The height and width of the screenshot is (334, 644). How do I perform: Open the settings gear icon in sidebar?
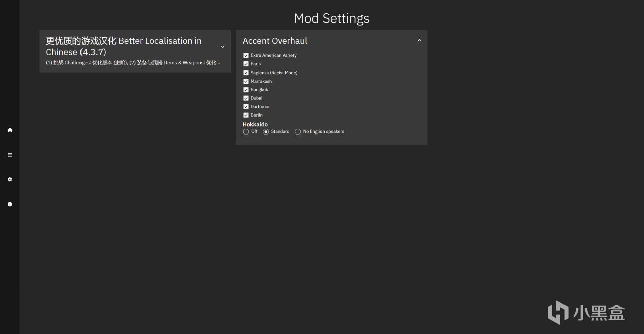10,179
